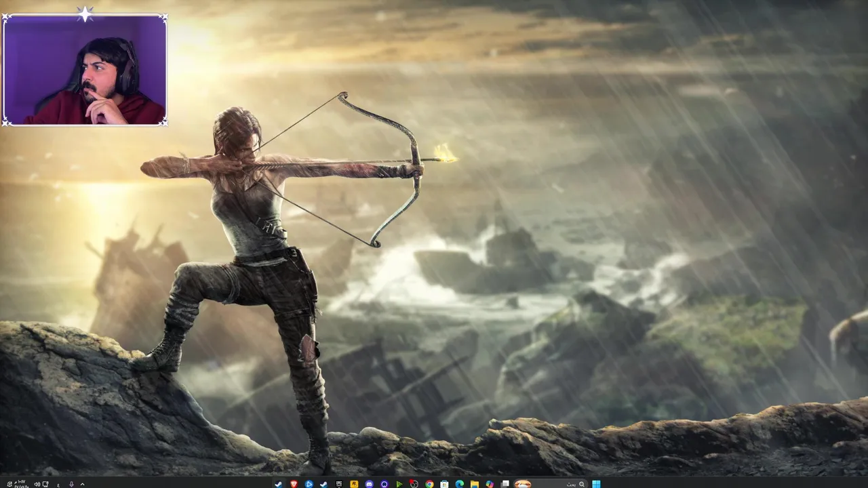The image size is (868, 488).
Task: Open File Explorer from the taskbar
Action: pyautogui.click(x=475, y=484)
